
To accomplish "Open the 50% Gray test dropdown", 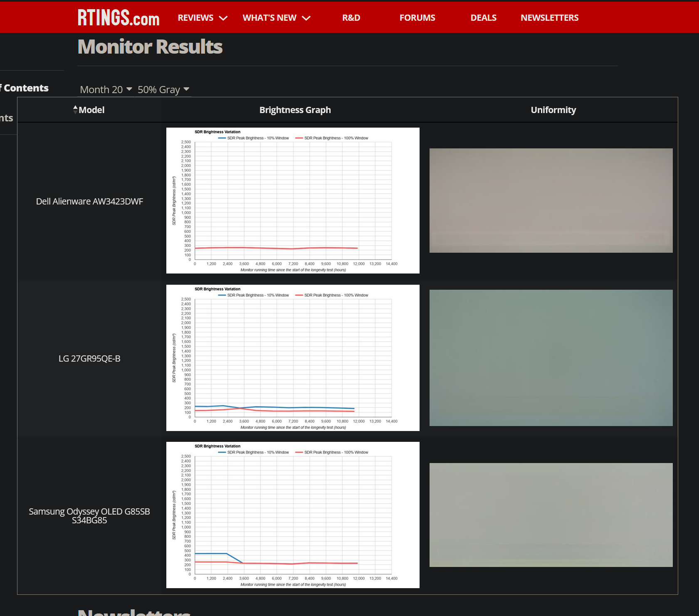I will tap(163, 89).
